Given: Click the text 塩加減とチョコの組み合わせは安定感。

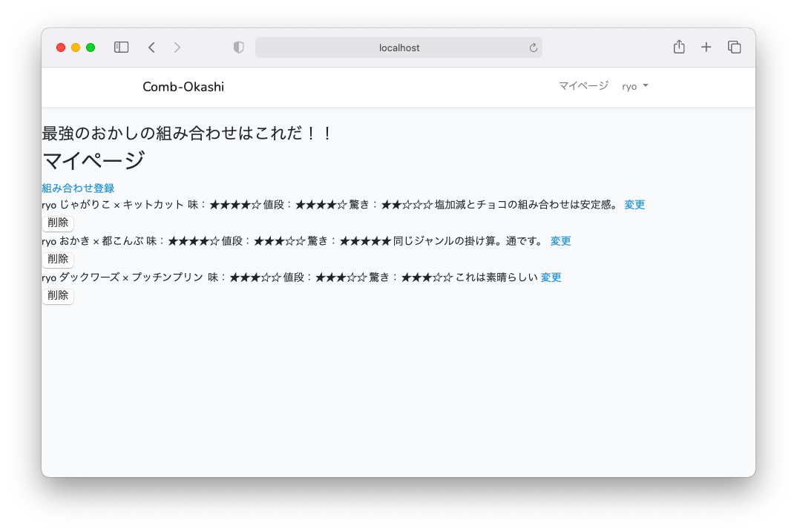Looking at the screenshot, I should (528, 204).
